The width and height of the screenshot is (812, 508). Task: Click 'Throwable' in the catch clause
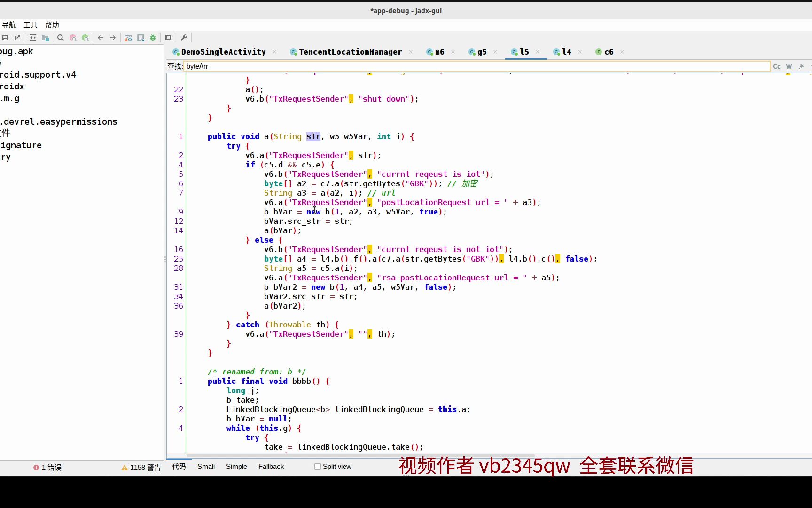click(x=289, y=325)
